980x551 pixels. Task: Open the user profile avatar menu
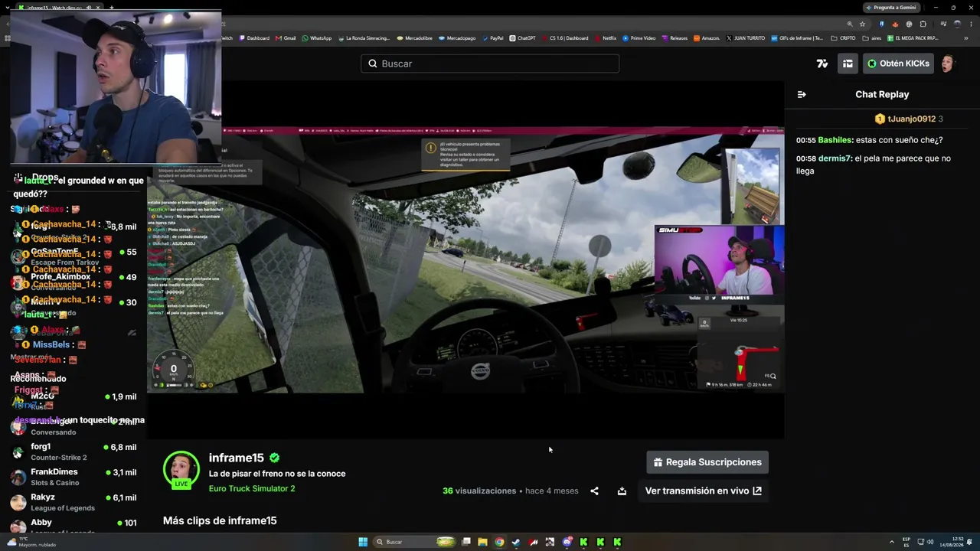pyautogui.click(x=948, y=64)
